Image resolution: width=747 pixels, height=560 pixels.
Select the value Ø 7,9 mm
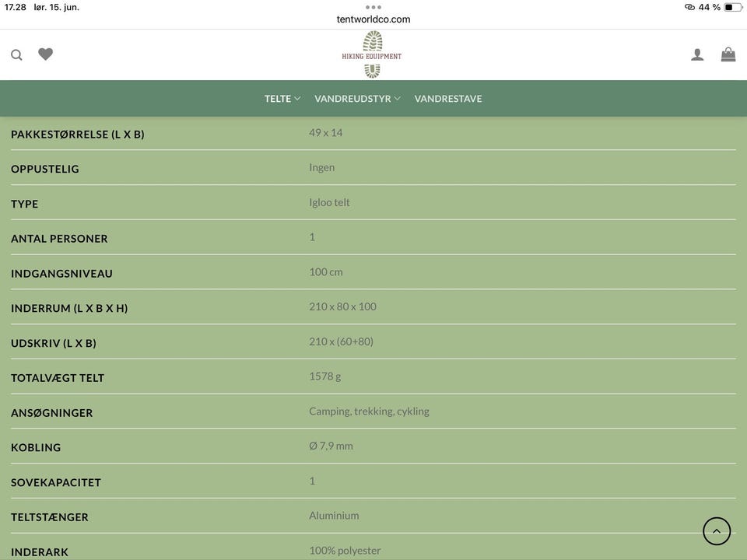[x=331, y=446]
